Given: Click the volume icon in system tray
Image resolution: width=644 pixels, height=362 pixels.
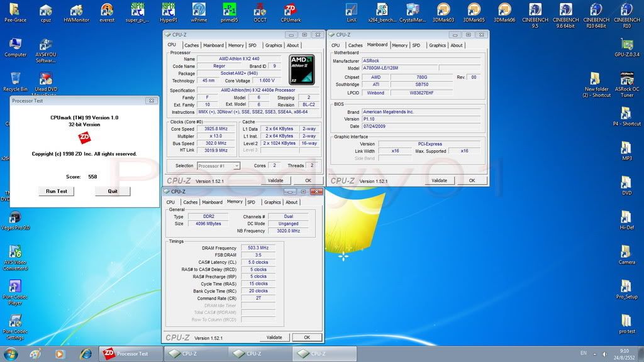Looking at the screenshot, I should click(604, 354).
